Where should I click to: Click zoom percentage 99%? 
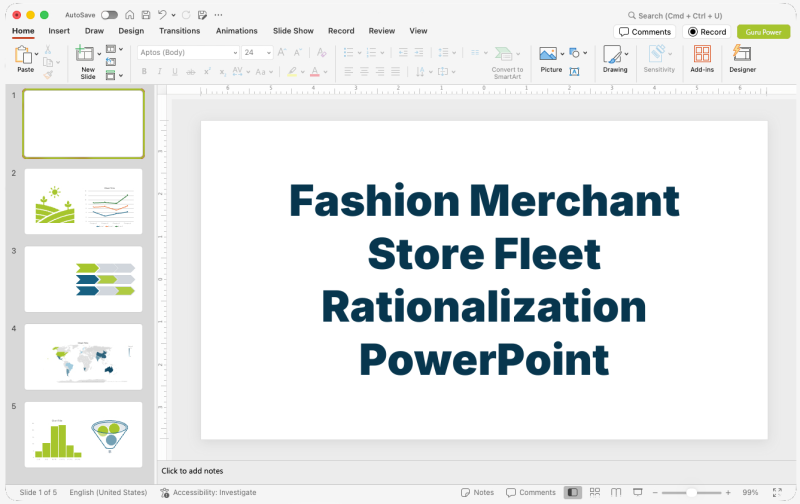tap(750, 492)
